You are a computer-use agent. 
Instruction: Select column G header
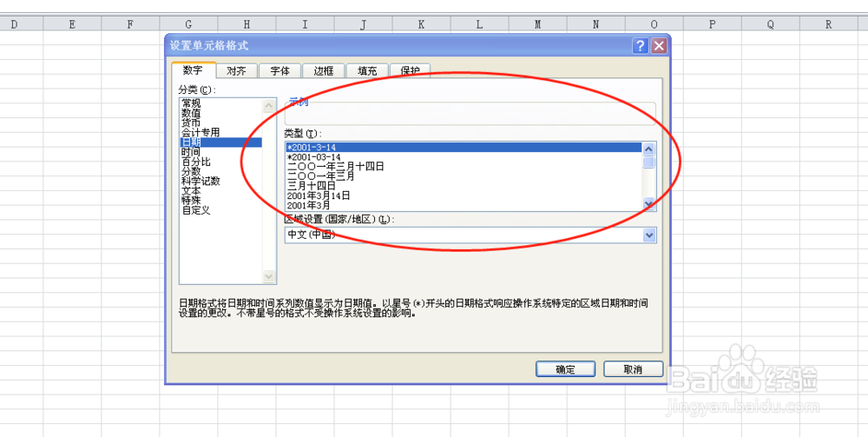[188, 23]
